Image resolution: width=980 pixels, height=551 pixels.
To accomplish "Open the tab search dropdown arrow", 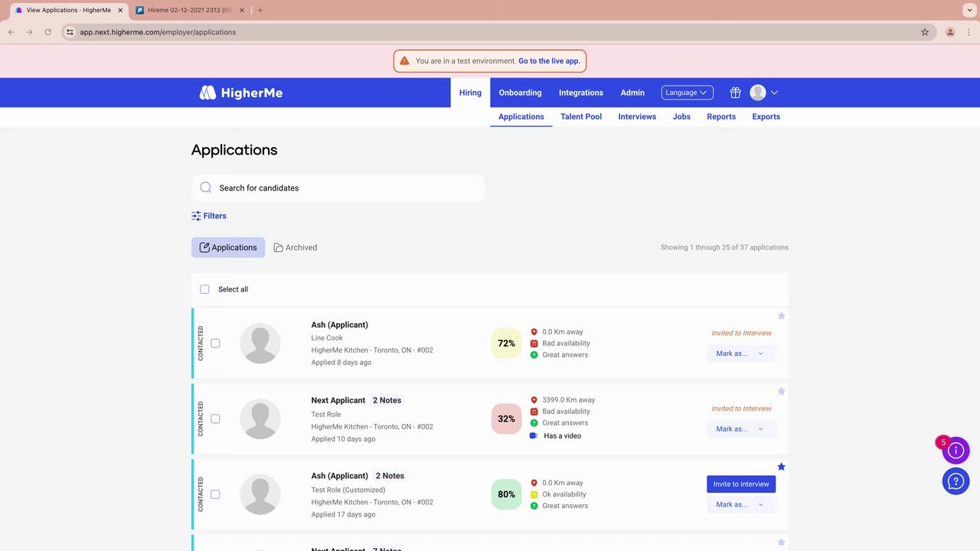I will point(969,10).
